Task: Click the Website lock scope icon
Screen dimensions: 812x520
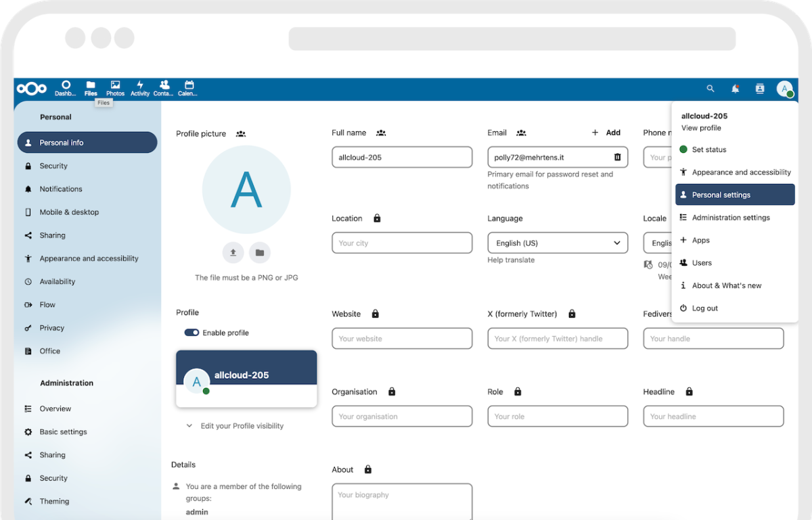Action: pyautogui.click(x=376, y=314)
